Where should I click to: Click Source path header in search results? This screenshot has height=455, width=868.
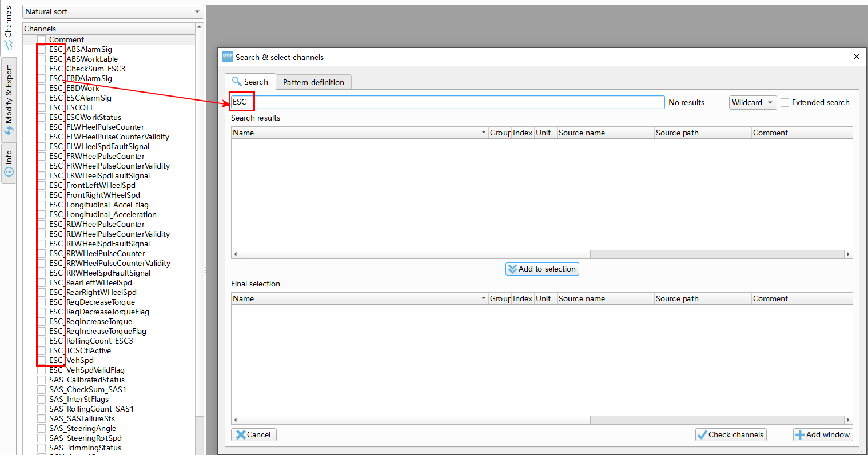coord(703,133)
